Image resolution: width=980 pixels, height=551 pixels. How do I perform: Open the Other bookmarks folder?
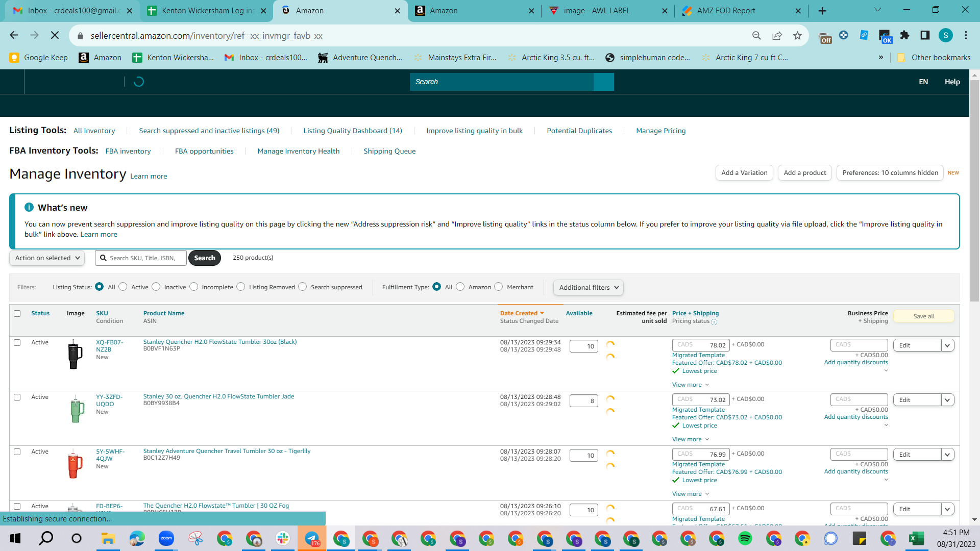[934, 57]
